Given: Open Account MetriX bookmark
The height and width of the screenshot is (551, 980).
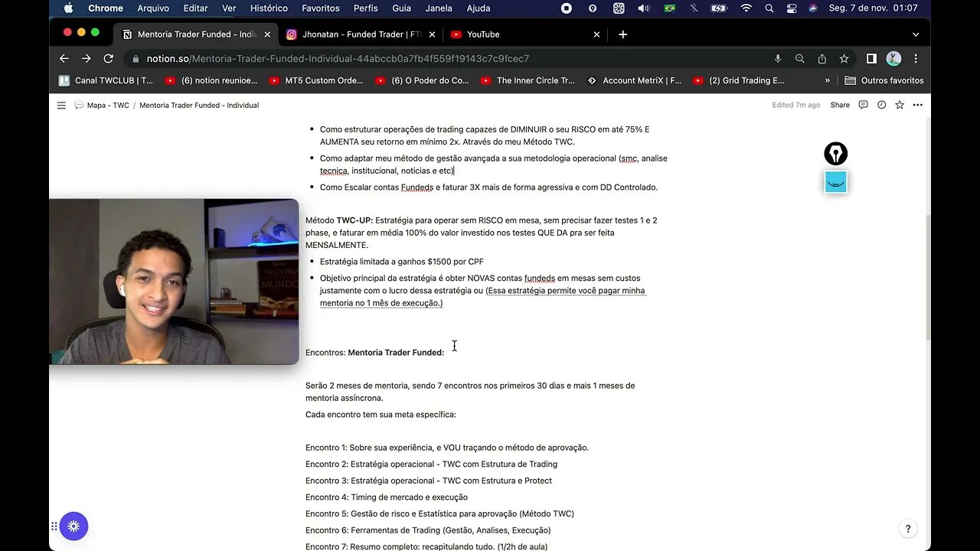Looking at the screenshot, I should tap(634, 80).
